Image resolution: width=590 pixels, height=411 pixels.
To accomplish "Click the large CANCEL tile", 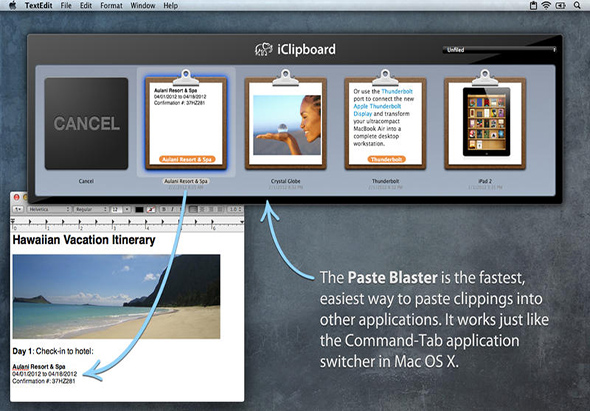I will click(86, 123).
